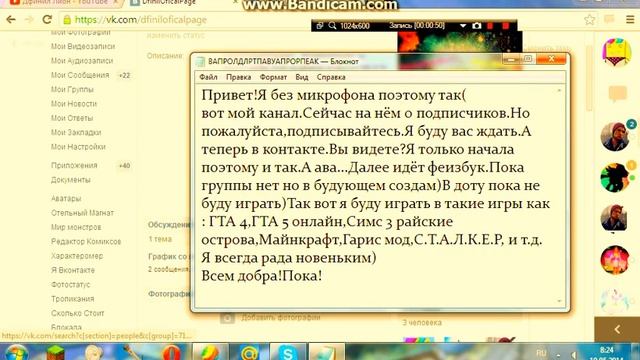Open the Mail.ru agent taskbar icon
Image resolution: width=640 pixels, height=360 pixels.
point(249,352)
